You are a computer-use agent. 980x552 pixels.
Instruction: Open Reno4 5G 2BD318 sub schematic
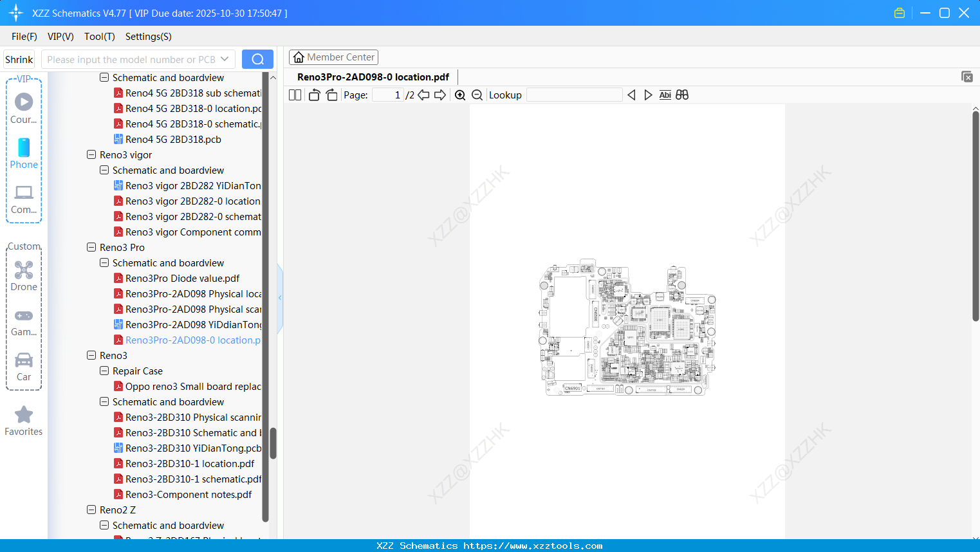coord(188,93)
